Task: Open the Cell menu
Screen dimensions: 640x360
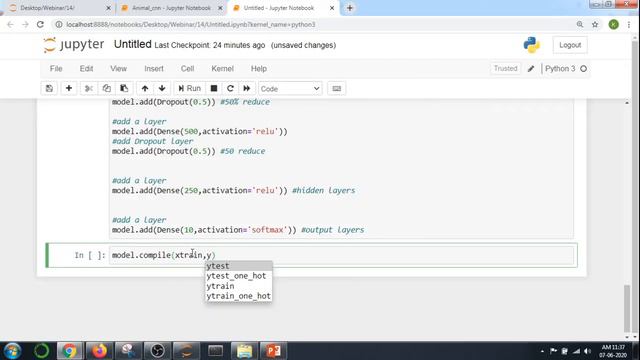Action: 187,69
